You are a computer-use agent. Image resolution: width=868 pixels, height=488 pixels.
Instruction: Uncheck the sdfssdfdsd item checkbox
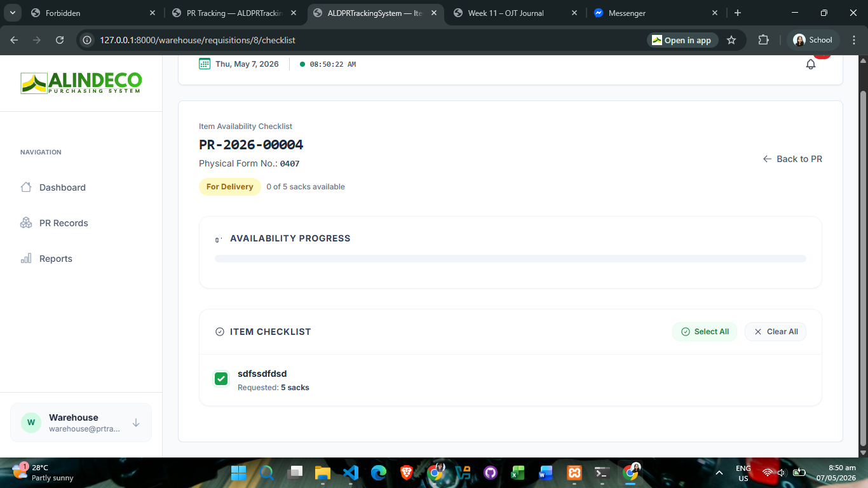pos(221,379)
